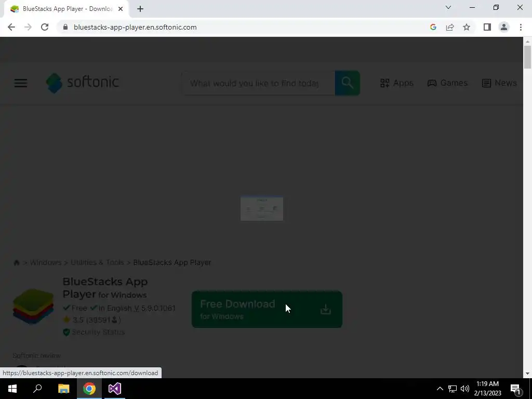Click the address bar URL

(135, 27)
